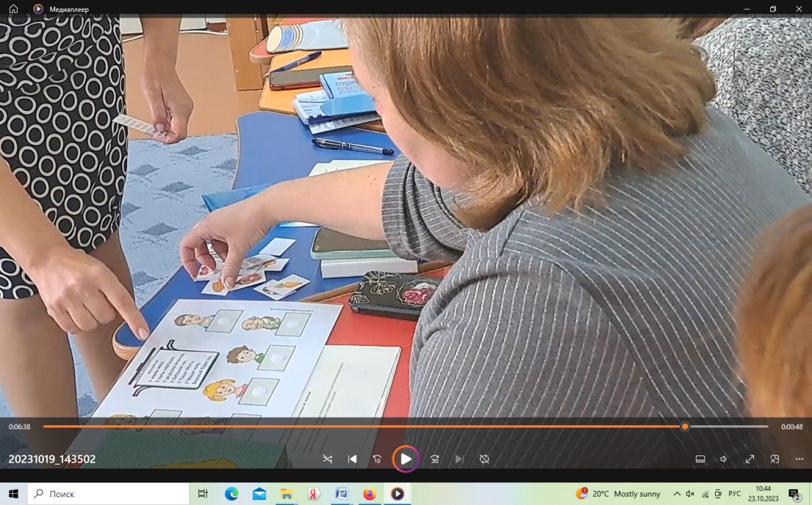Mute the player volume
Image resolution: width=812 pixels, height=505 pixels.
(x=724, y=459)
